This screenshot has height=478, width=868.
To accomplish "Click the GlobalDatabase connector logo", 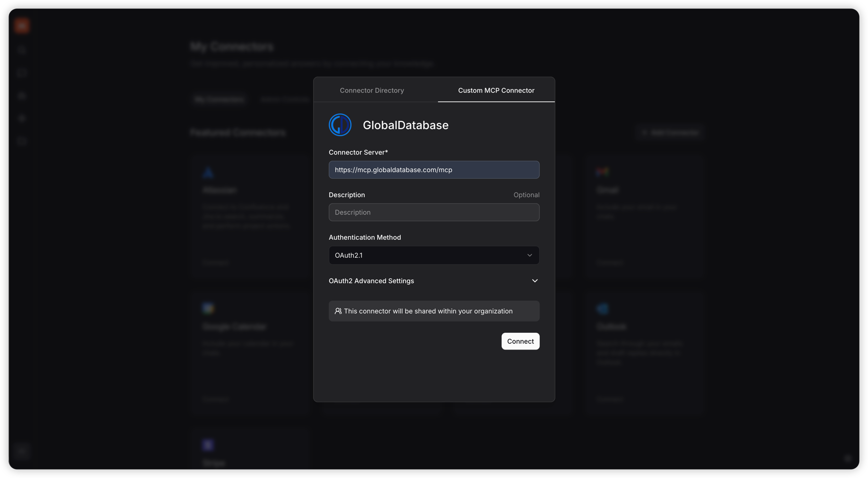I will tap(340, 125).
